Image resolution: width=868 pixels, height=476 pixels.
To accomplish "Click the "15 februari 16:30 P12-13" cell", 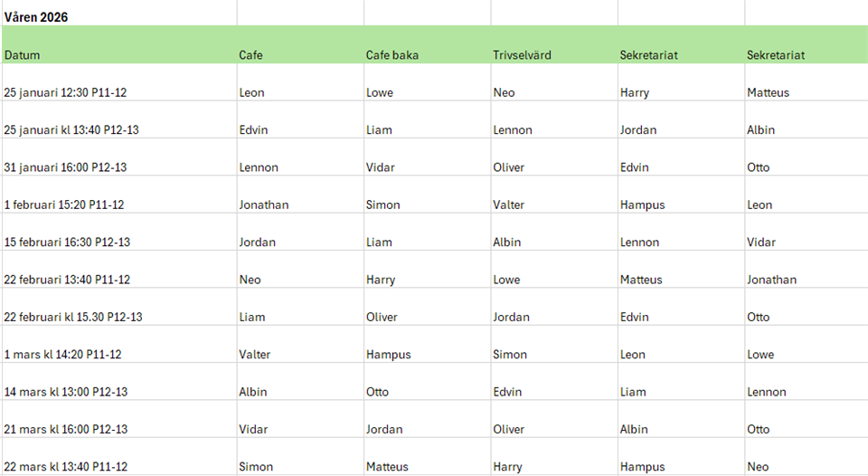I will tap(67, 243).
